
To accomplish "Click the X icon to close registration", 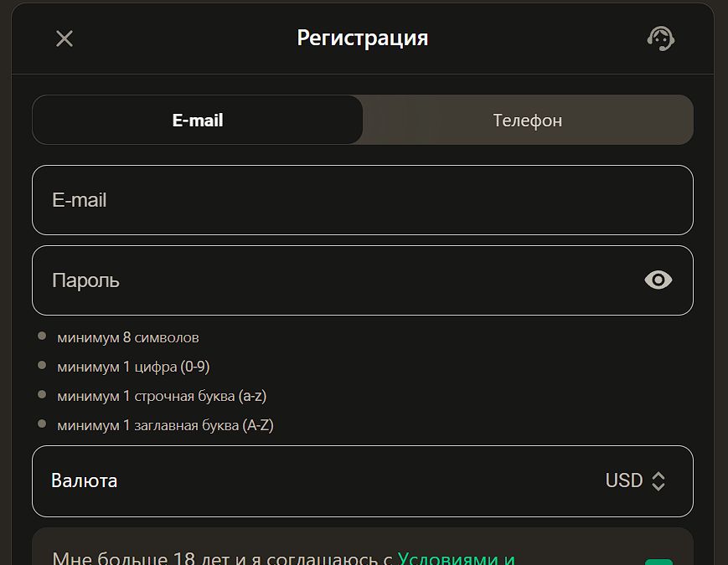I will [x=63, y=38].
